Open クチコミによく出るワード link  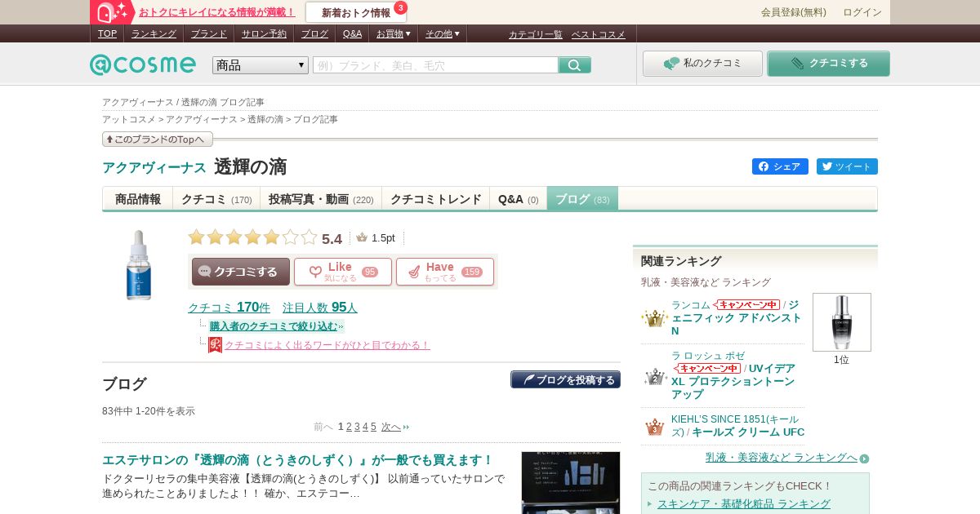tap(327, 345)
